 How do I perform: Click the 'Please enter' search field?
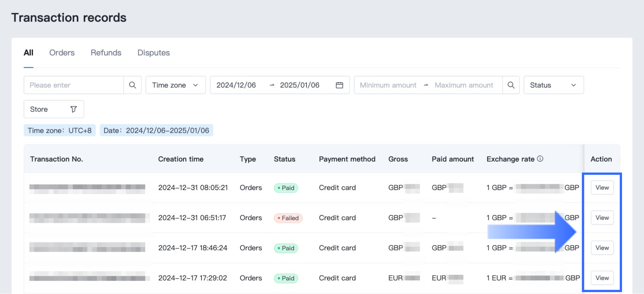point(74,85)
